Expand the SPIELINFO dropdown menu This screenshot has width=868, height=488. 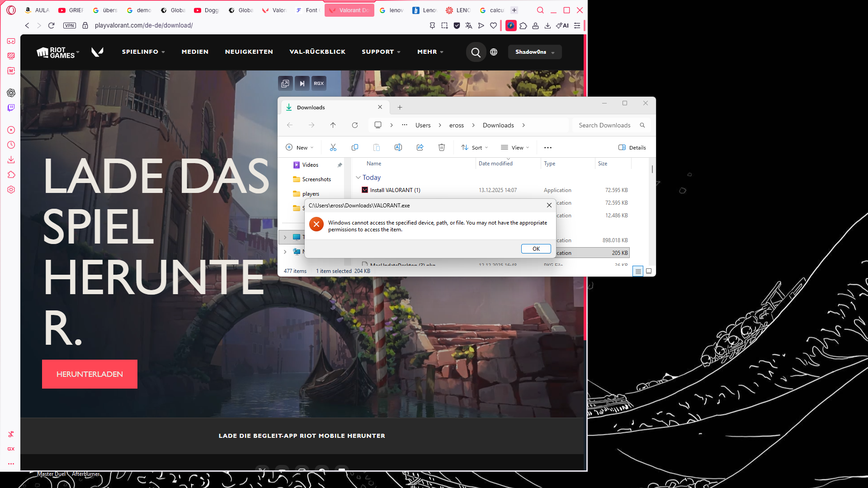point(143,52)
